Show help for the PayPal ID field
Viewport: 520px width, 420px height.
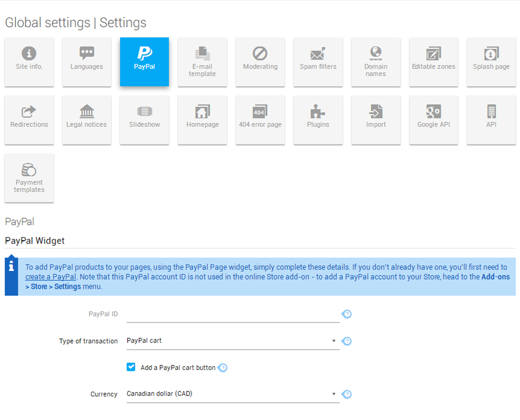pyautogui.click(x=347, y=314)
